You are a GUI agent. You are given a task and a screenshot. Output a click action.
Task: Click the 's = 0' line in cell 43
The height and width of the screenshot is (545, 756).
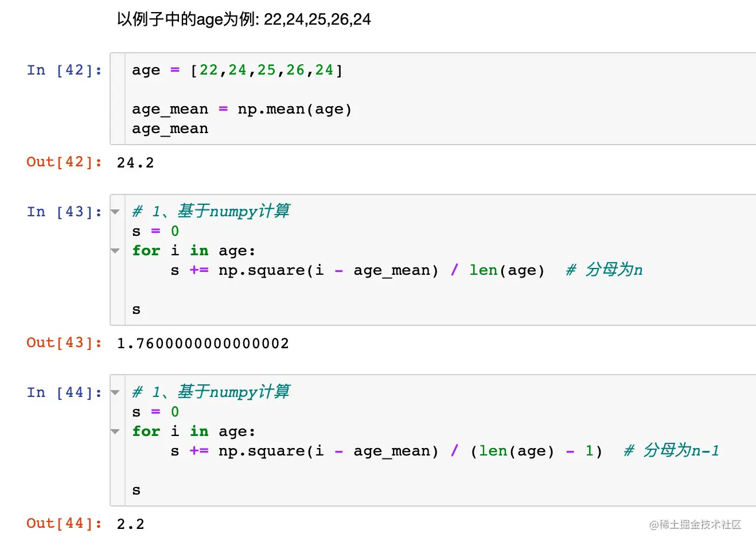[155, 231]
